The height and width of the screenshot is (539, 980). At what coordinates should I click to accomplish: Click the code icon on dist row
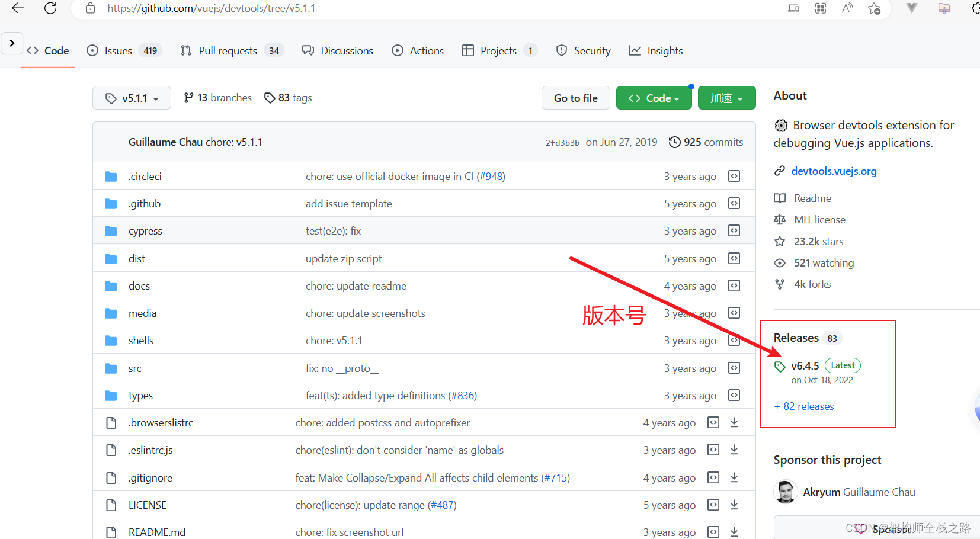[x=734, y=258]
